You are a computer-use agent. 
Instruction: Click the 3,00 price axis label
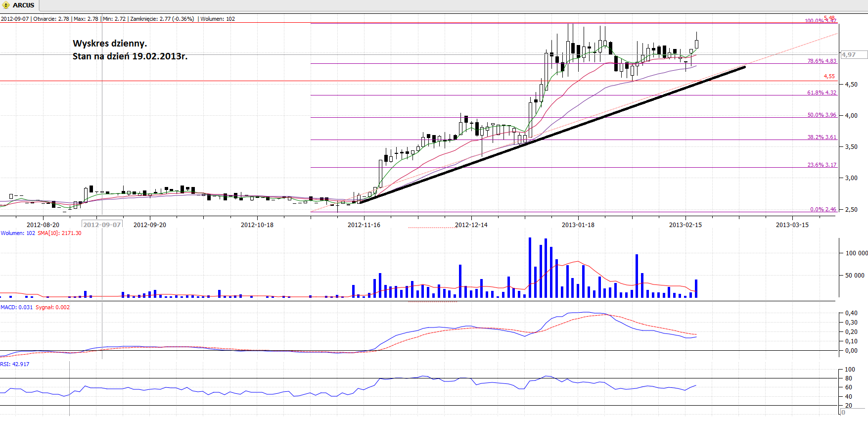pyautogui.click(x=851, y=178)
